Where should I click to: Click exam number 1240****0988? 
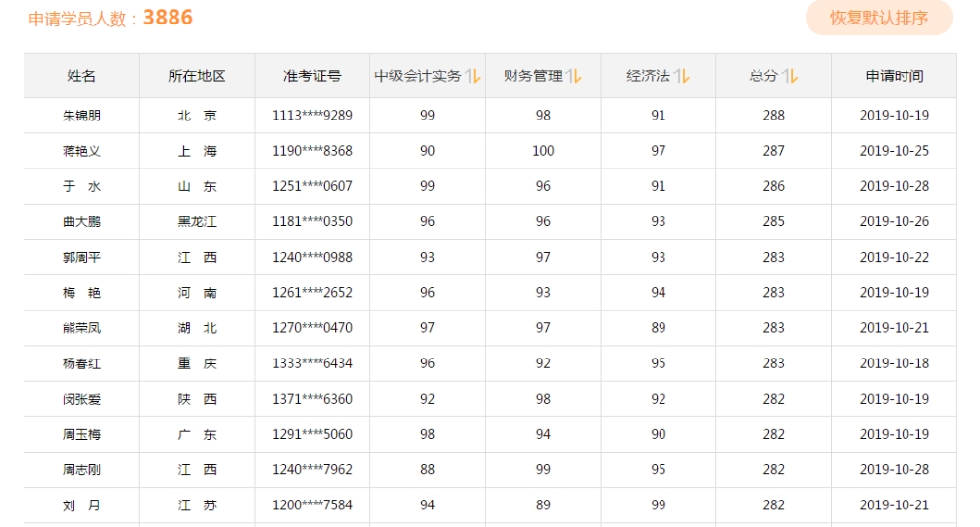313,258
